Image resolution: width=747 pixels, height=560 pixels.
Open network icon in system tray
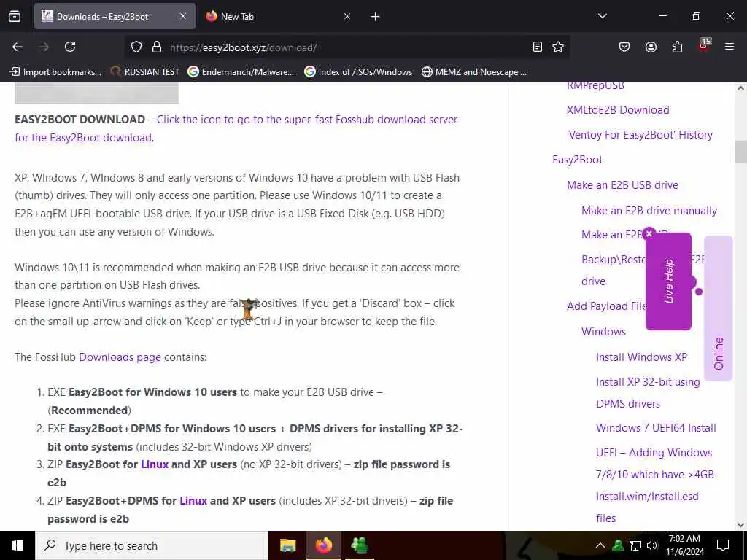[635, 545]
